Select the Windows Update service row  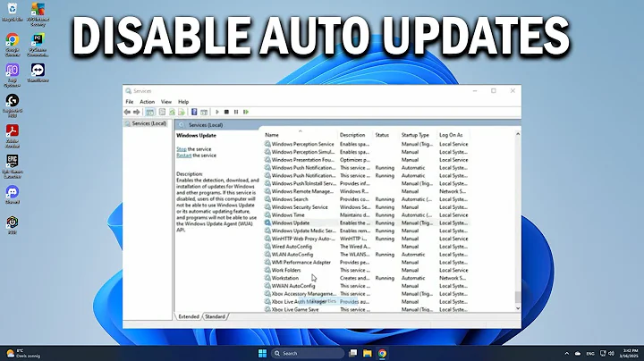[x=367, y=223]
